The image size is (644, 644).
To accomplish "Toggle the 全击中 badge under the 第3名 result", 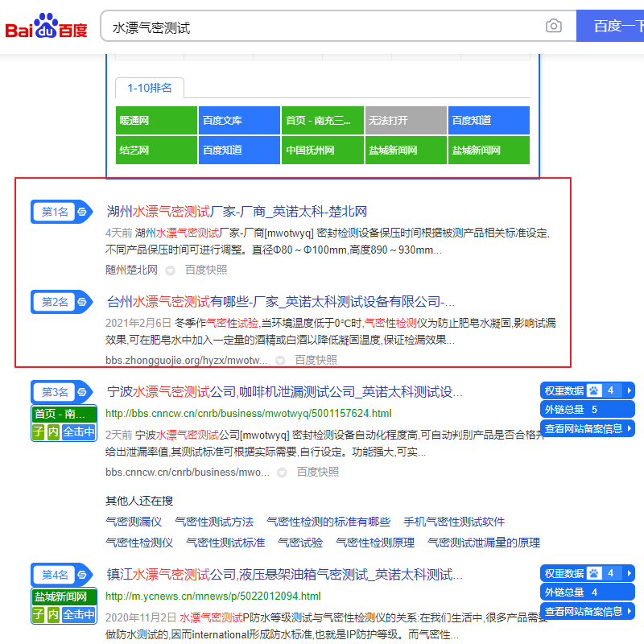I will (78, 432).
